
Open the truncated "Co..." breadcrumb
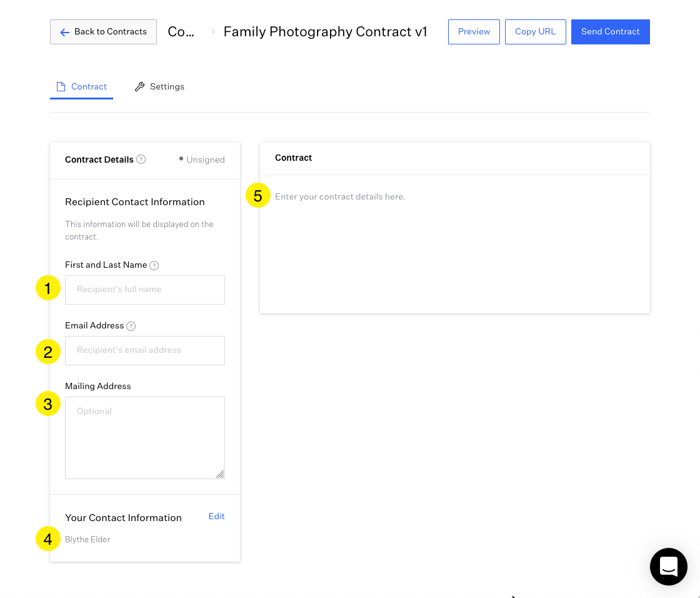point(181,32)
